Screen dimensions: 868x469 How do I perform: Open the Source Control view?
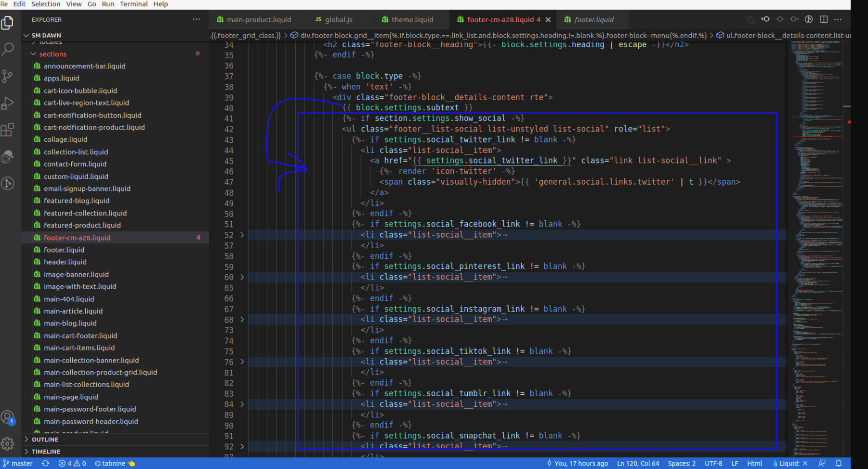[x=8, y=76]
